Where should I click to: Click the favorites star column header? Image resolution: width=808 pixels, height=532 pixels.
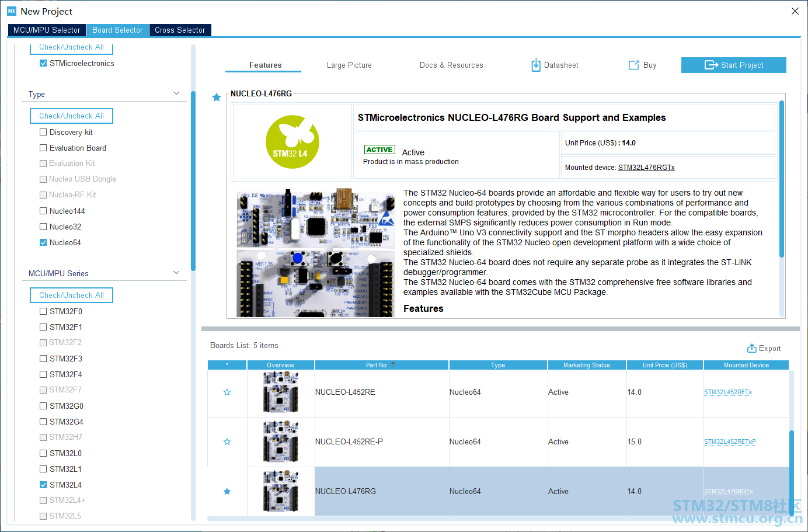point(227,365)
